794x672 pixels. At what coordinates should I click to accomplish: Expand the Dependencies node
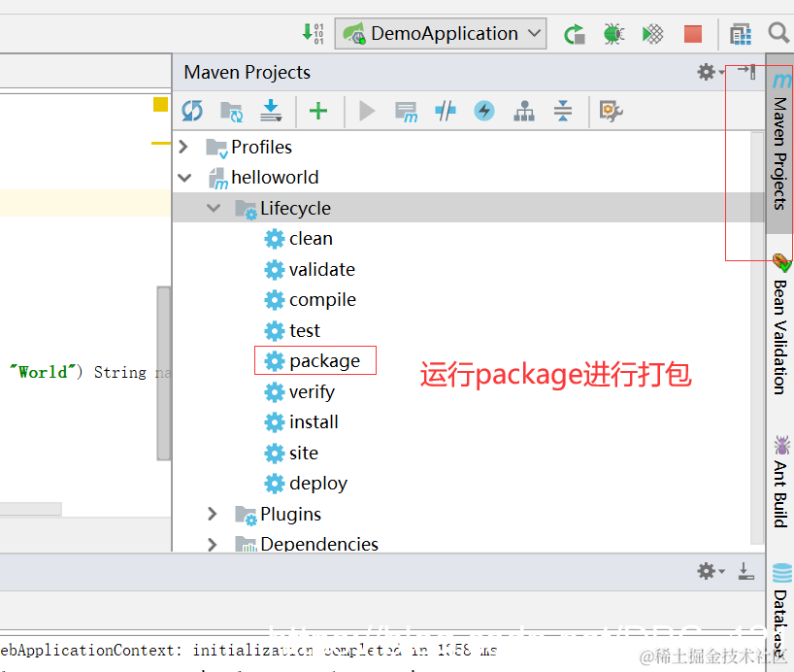pyautogui.click(x=213, y=544)
